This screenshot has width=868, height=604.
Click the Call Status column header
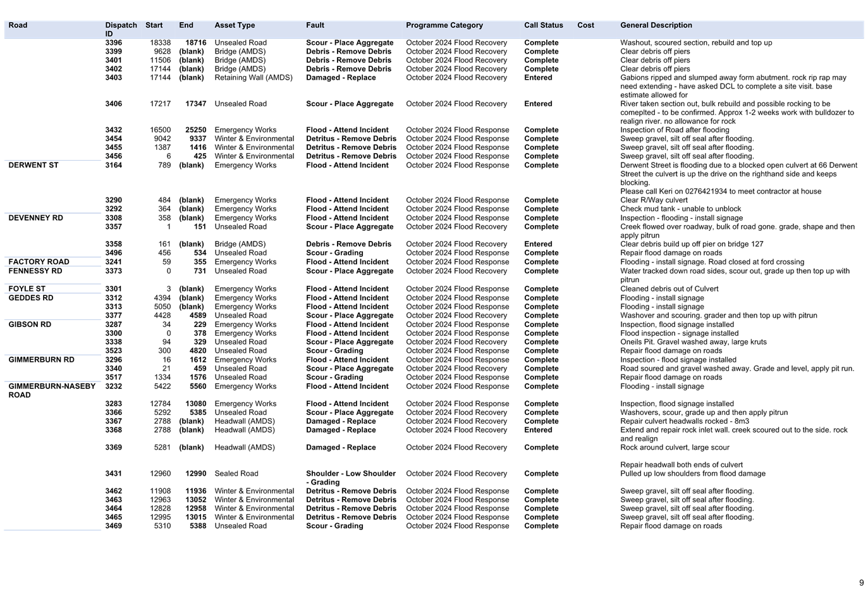[543, 25]
